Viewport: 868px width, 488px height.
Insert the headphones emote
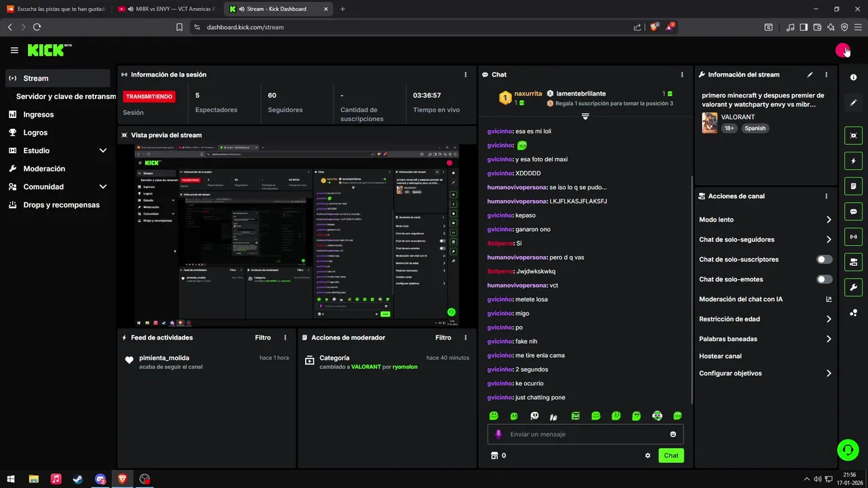657,415
